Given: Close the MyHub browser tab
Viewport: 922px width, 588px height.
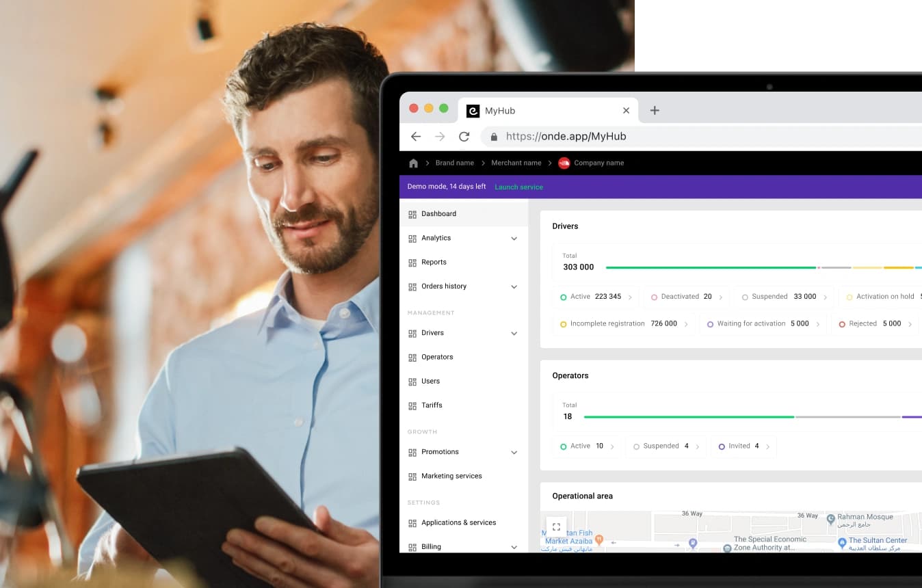Looking at the screenshot, I should [x=626, y=111].
